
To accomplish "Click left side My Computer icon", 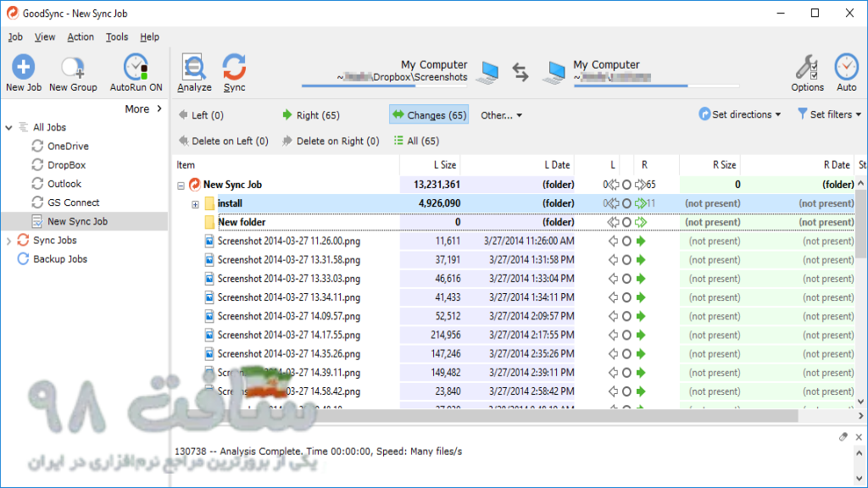I will pos(487,73).
